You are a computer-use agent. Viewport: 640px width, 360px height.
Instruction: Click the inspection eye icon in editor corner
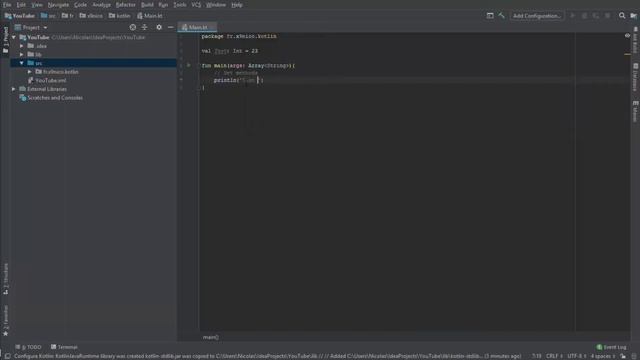click(x=627, y=36)
